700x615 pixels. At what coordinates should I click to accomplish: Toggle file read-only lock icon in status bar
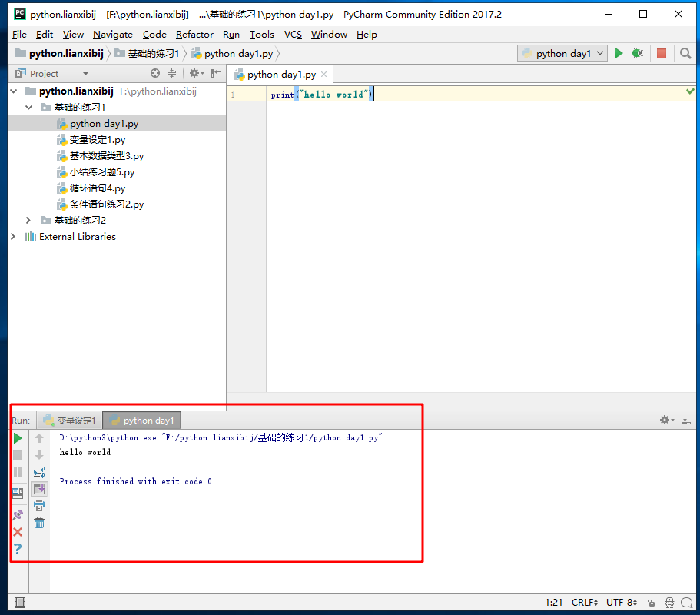tap(652, 603)
